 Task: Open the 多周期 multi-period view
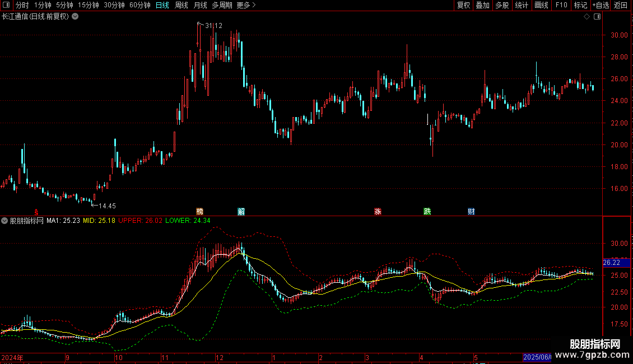pyautogui.click(x=222, y=5)
